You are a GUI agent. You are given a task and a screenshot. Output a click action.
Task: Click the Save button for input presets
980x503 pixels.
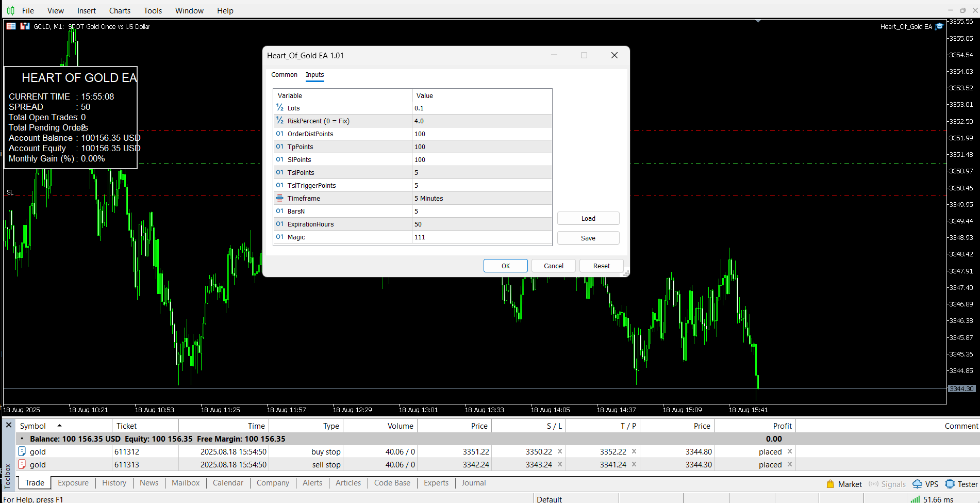[588, 238]
